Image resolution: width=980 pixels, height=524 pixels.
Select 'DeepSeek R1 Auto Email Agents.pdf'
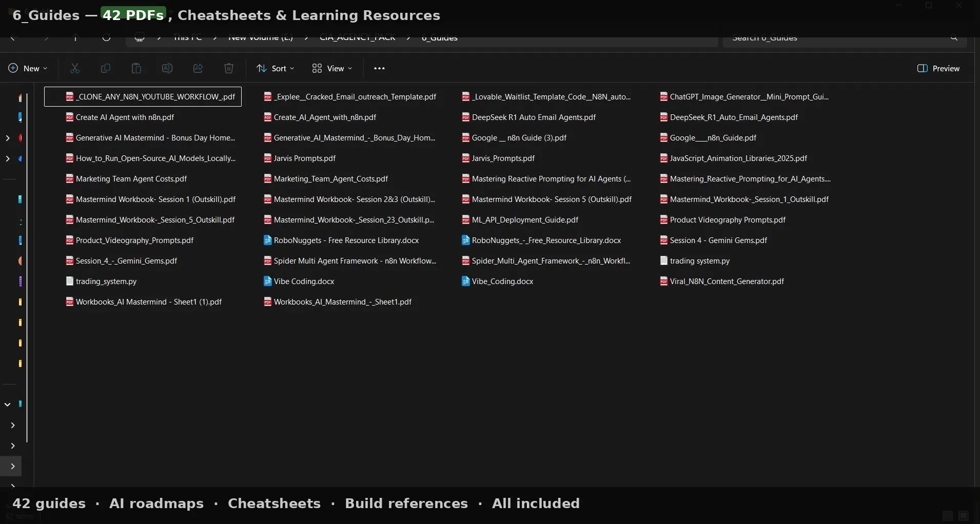coord(529,117)
